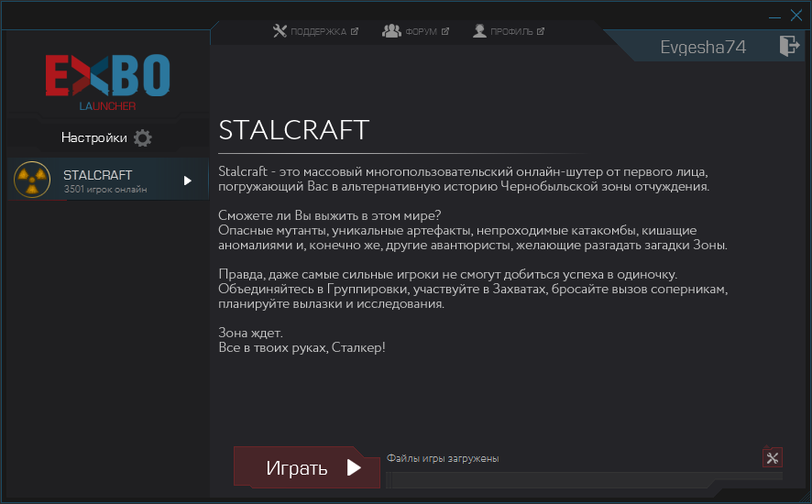Screen dimensions: 812x504
Task: Open the Форум forum link
Action: pos(415,31)
